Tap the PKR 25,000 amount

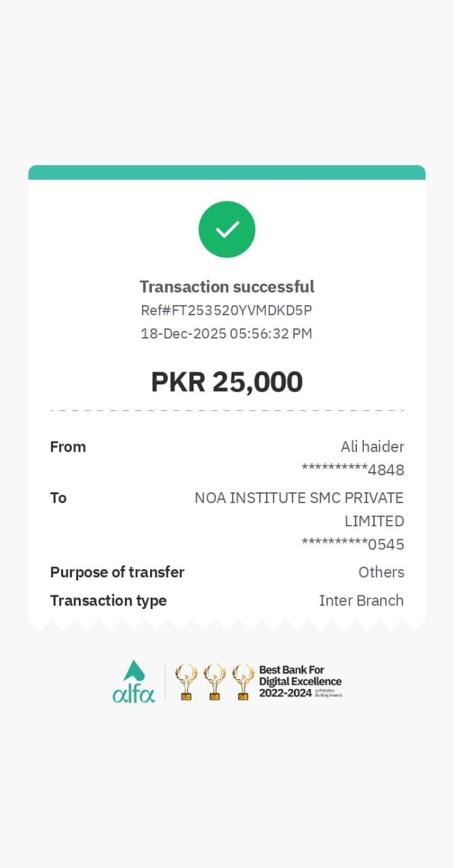point(227,382)
